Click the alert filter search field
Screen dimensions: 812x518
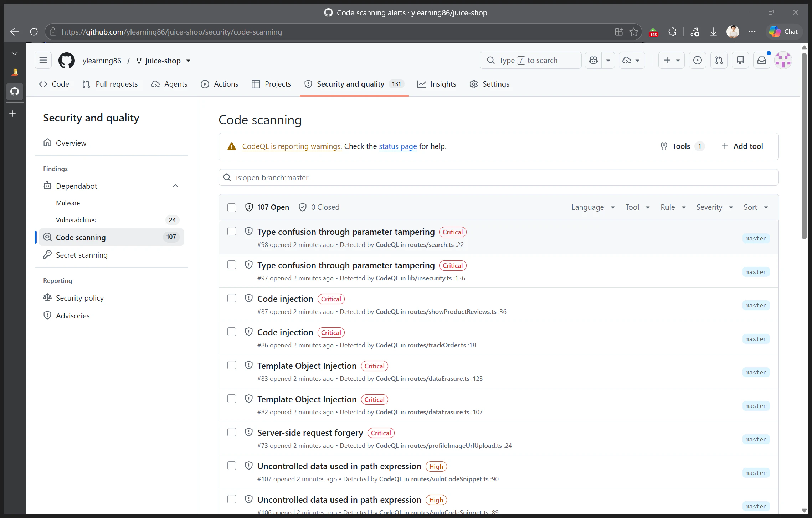(498, 177)
